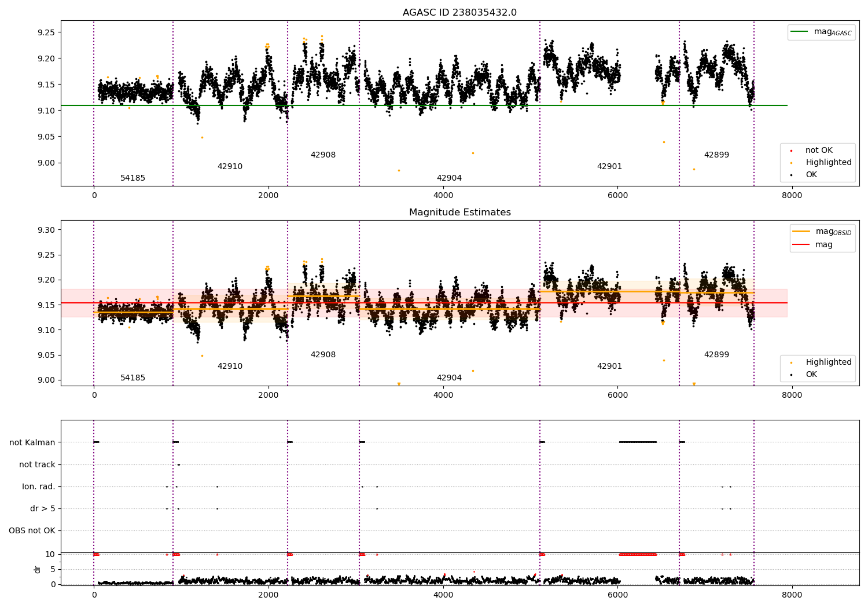Click the "not track" axis label

coord(37,465)
